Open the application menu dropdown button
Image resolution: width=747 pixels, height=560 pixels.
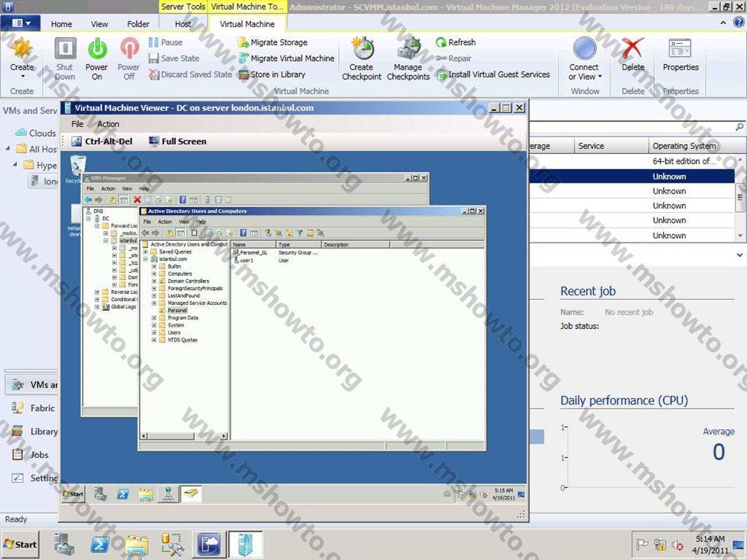click(20, 23)
